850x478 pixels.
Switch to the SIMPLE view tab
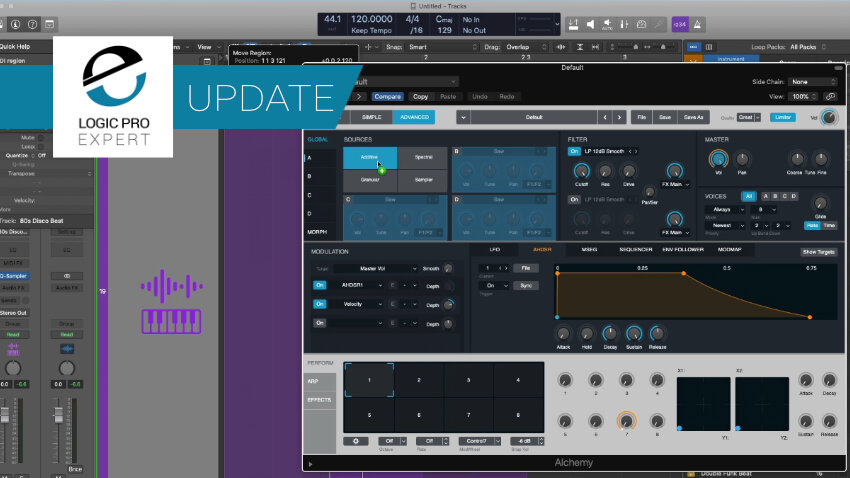(371, 117)
